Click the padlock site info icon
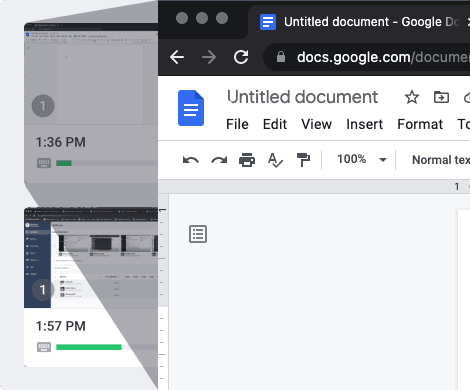 point(281,57)
